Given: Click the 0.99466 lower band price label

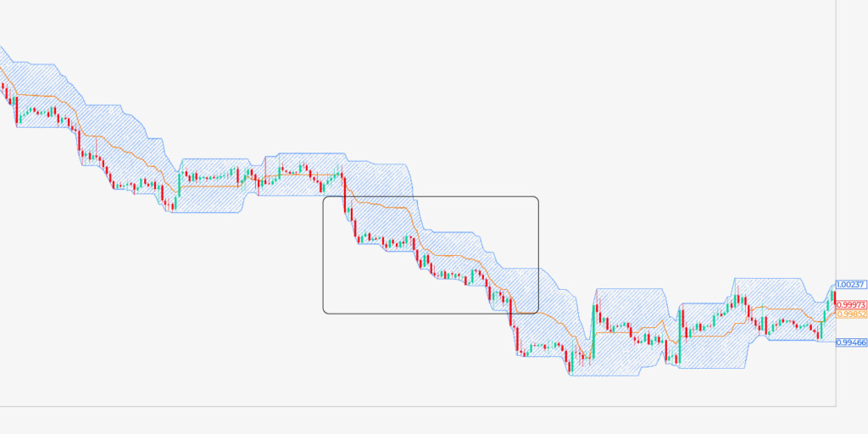Looking at the screenshot, I should [x=850, y=342].
